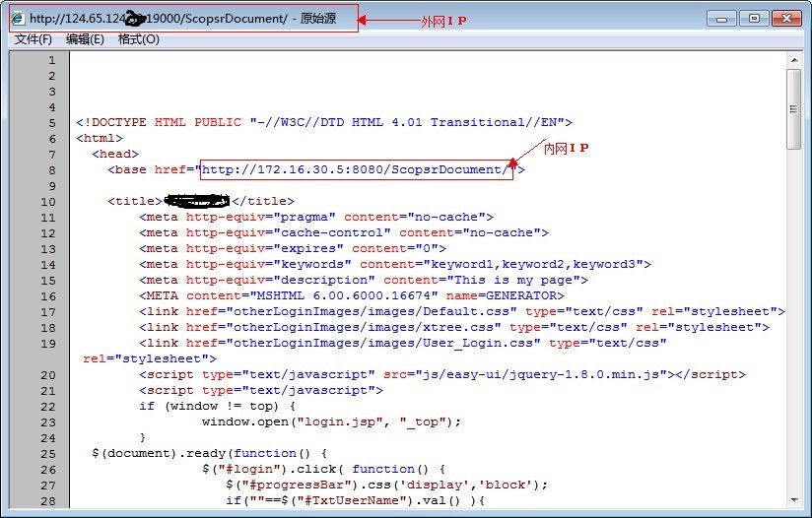Click the pragma meta tag line
The height and width of the screenshot is (518, 812).
(316, 217)
